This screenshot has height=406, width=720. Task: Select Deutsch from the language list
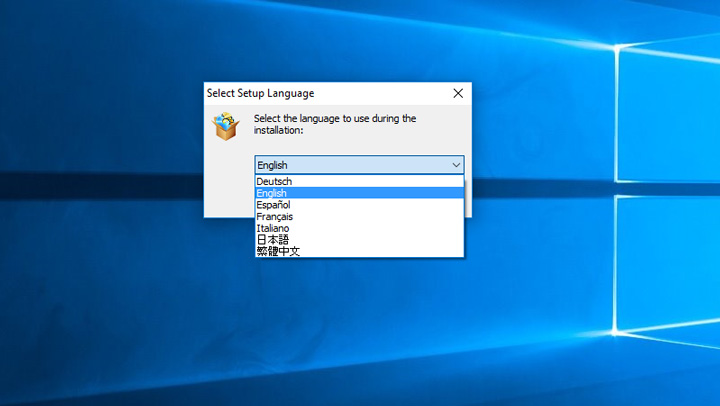359,181
